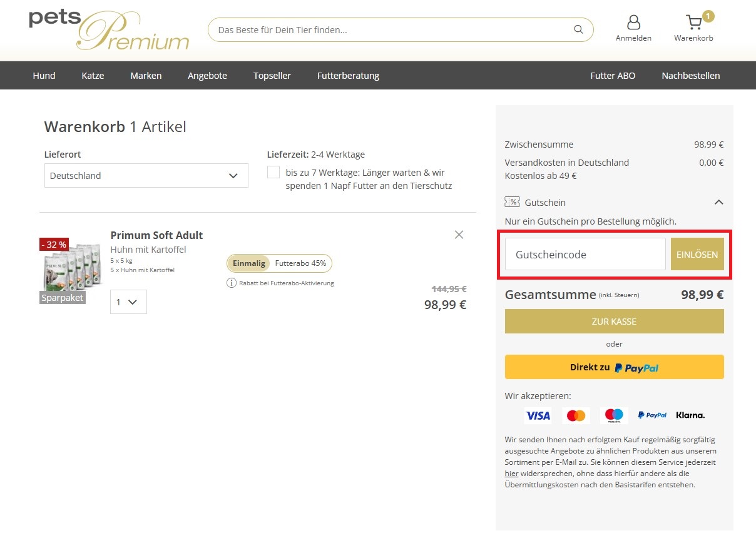This screenshot has width=756, height=543.
Task: Open the Topseller menu
Action: point(272,76)
